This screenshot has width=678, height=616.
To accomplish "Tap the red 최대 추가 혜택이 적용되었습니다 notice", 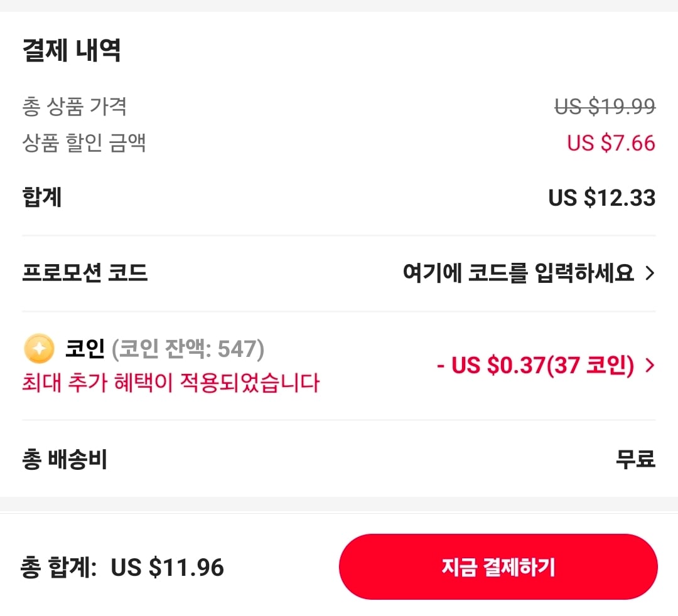I will tap(171, 382).
